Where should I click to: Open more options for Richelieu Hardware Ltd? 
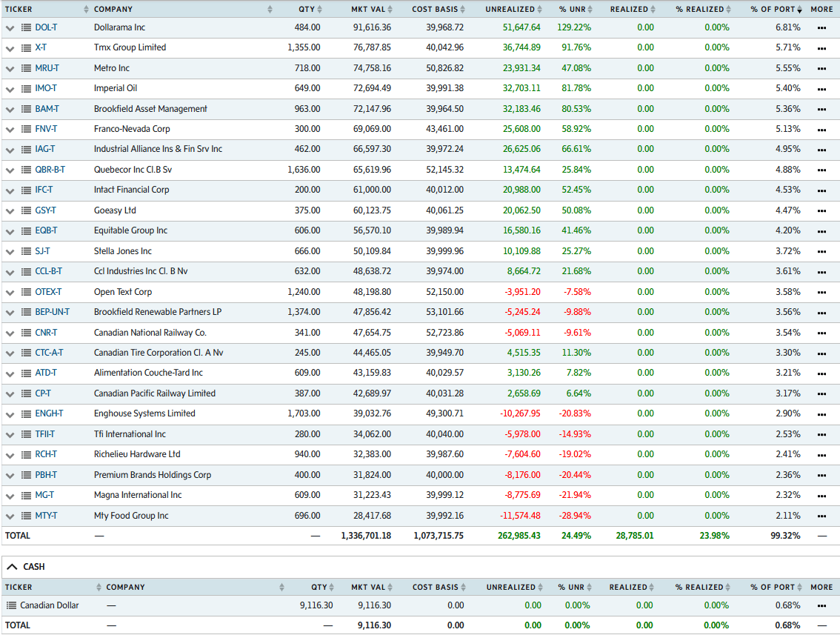click(821, 456)
